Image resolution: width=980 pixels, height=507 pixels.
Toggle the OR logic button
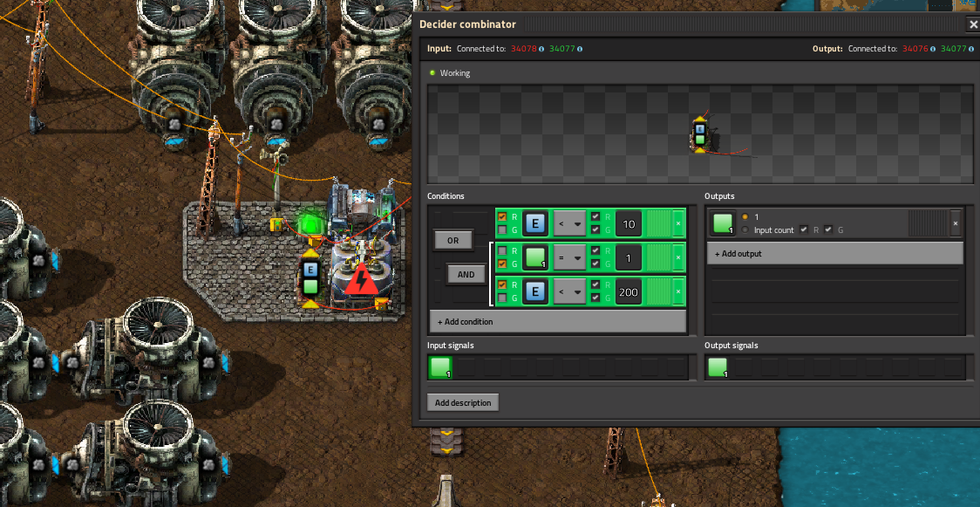[x=453, y=240]
